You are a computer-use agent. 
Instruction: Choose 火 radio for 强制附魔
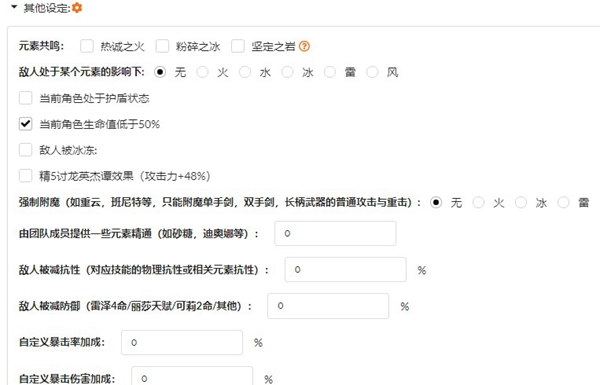pyautogui.click(x=478, y=202)
